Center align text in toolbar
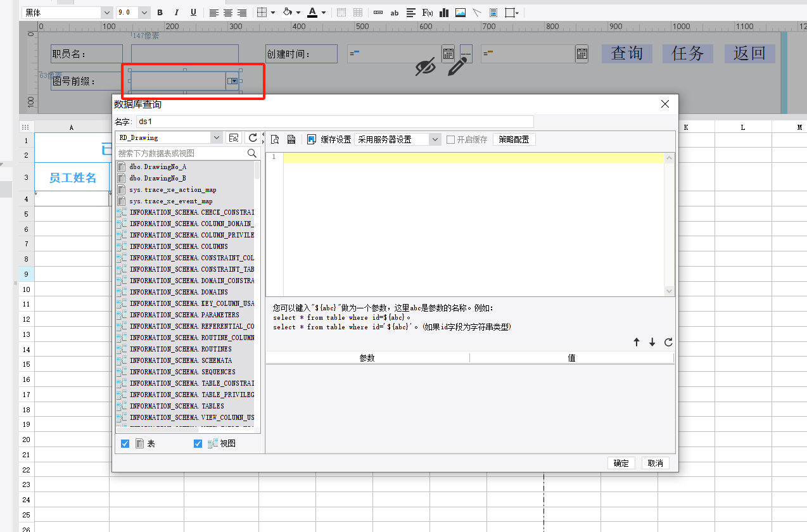Image resolution: width=807 pixels, height=532 pixels. pos(228,13)
